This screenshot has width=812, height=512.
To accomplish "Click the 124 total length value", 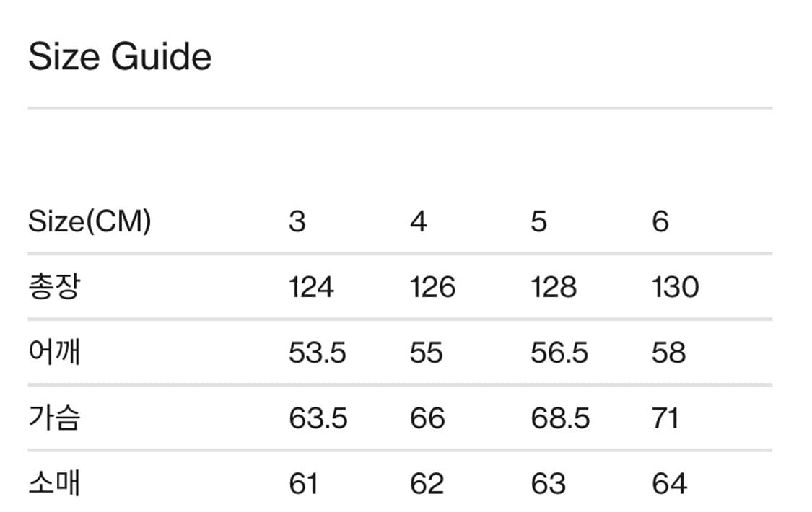I will coord(311,287).
